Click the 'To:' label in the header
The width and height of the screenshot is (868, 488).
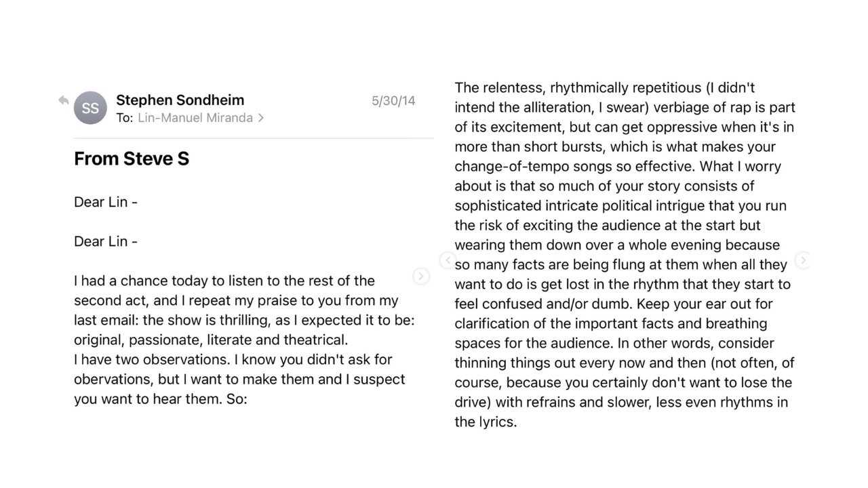point(124,118)
